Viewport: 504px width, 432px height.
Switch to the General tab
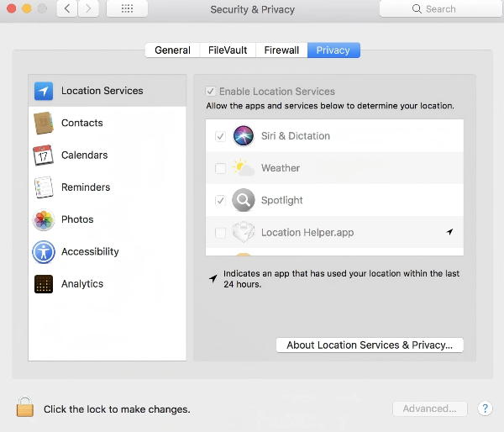(172, 50)
